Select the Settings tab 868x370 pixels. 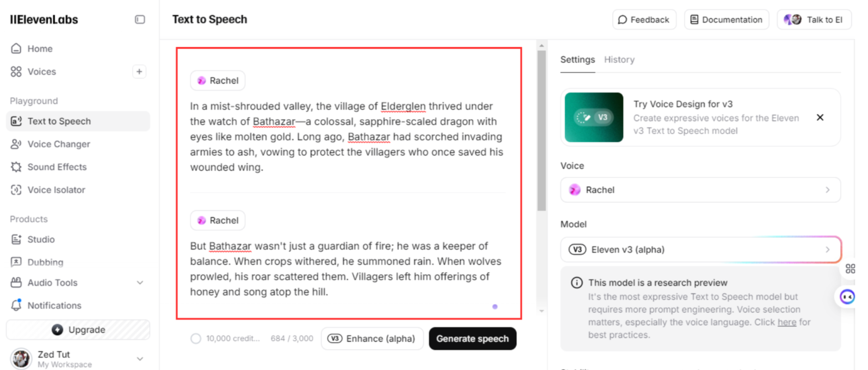tap(577, 60)
